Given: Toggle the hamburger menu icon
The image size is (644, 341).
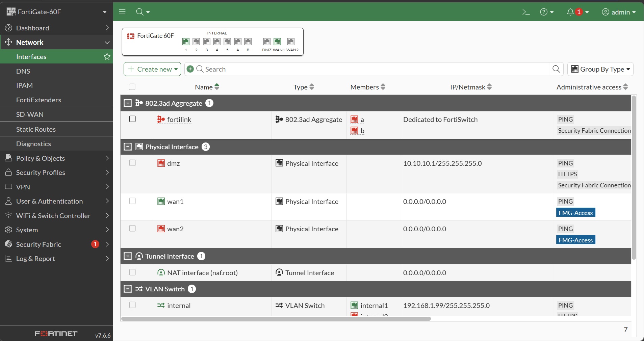Looking at the screenshot, I should tap(122, 12).
